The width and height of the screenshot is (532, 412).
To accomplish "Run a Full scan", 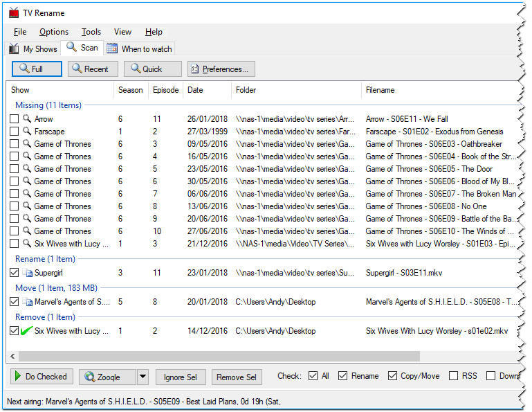I will [37, 69].
